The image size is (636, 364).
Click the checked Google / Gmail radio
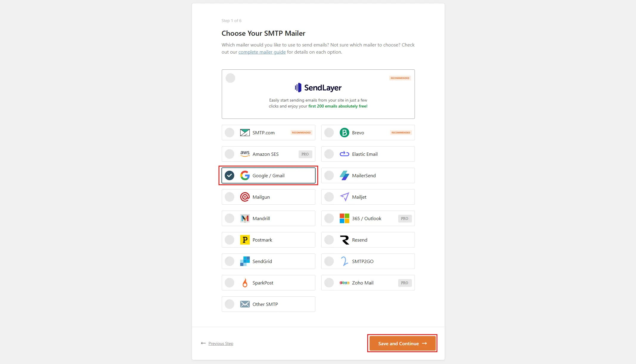tap(229, 175)
